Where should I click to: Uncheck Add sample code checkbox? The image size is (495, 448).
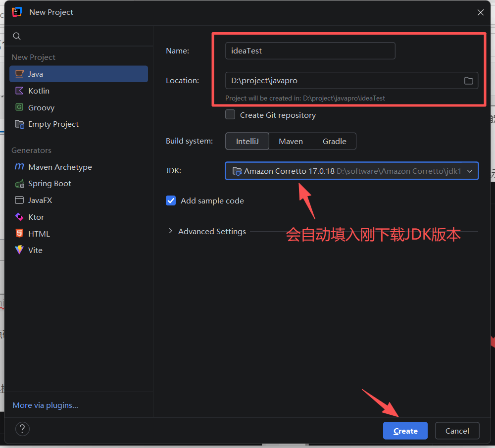pyautogui.click(x=171, y=200)
